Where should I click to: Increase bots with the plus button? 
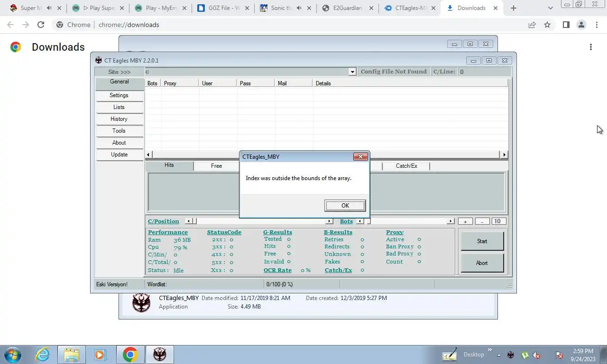coord(465,221)
